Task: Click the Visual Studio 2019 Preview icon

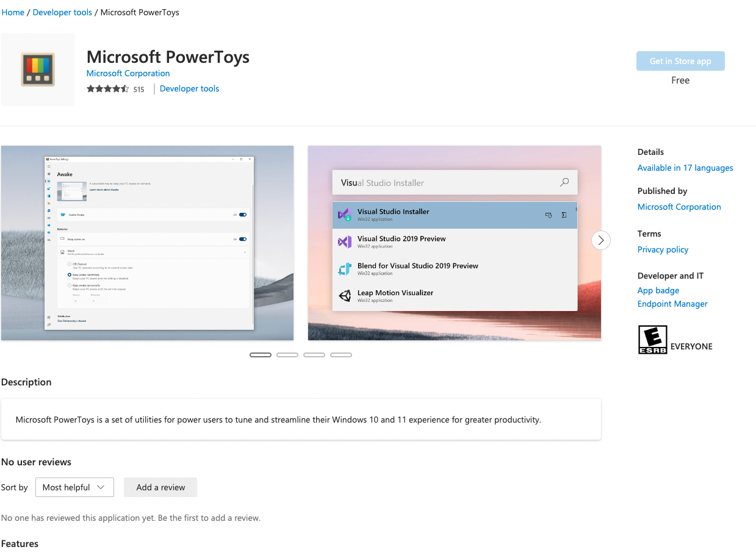Action: point(345,242)
